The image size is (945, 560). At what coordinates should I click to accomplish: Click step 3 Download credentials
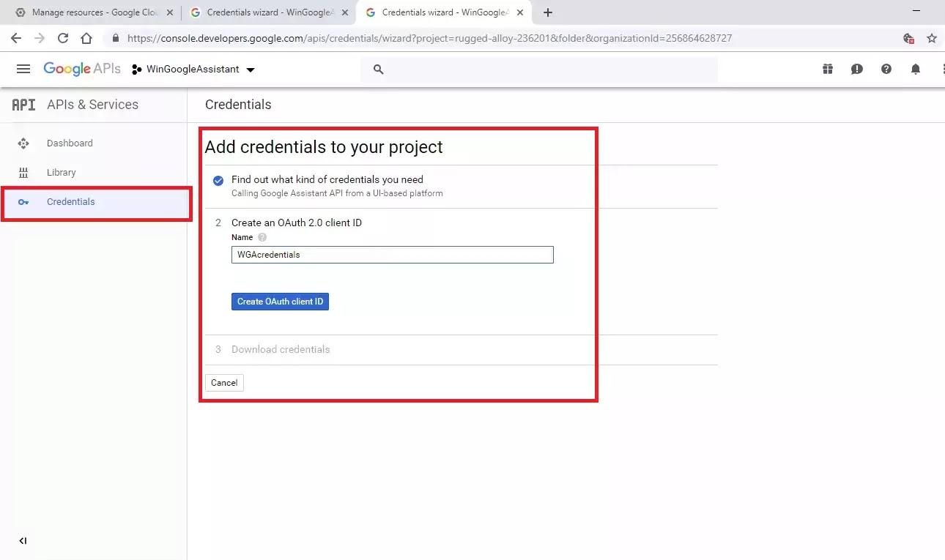(x=281, y=349)
